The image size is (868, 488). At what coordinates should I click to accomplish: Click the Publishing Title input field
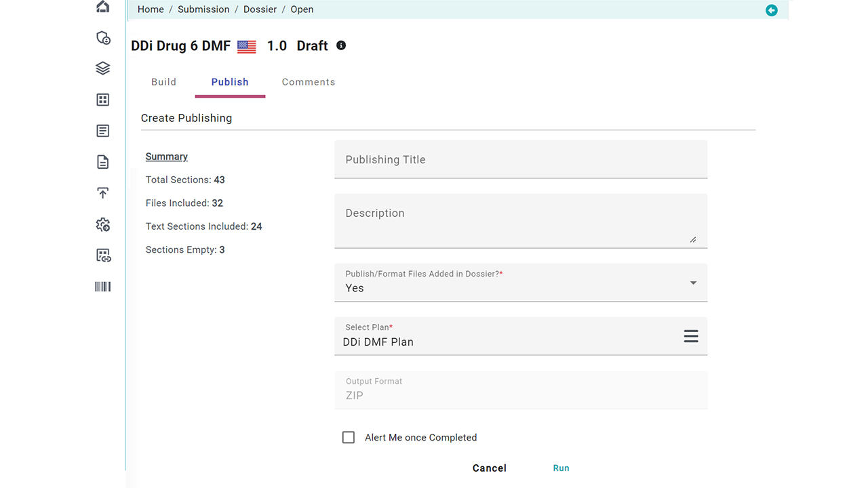(520, 160)
